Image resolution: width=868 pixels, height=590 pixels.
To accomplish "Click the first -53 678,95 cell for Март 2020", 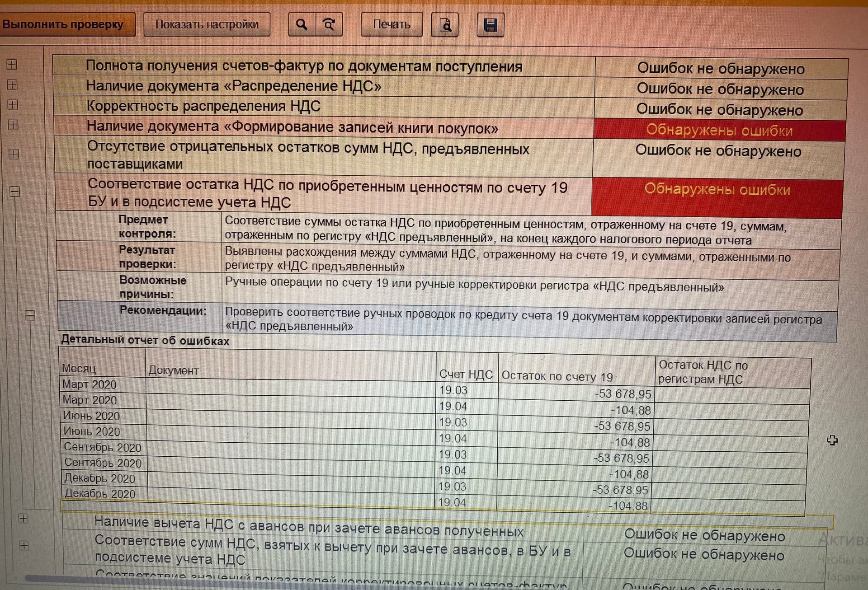I will pos(622,394).
